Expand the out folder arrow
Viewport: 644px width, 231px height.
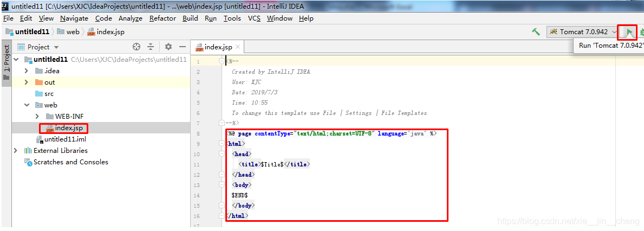tap(27, 82)
